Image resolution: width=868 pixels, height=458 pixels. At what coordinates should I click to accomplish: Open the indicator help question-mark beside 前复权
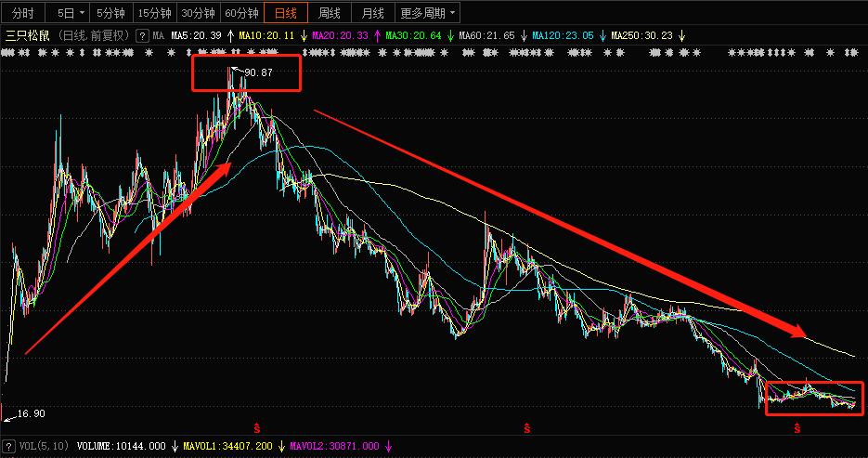[143, 36]
